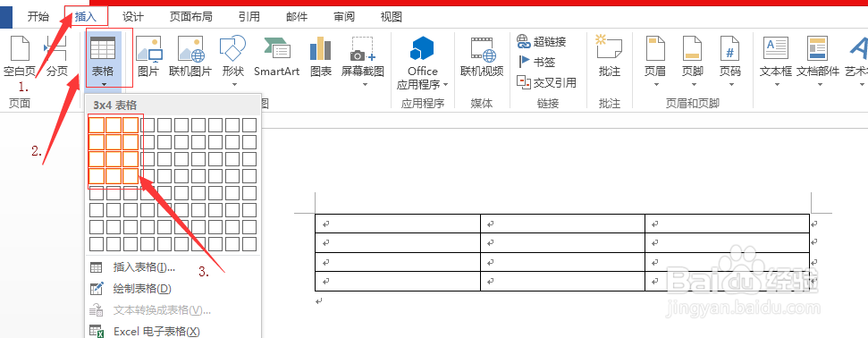Insert a SmartArt graphic
This screenshot has height=338, width=868.
[277, 56]
